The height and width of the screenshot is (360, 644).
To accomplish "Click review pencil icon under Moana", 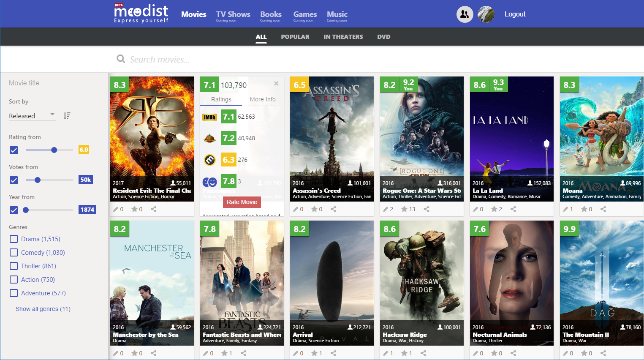I will [565, 209].
